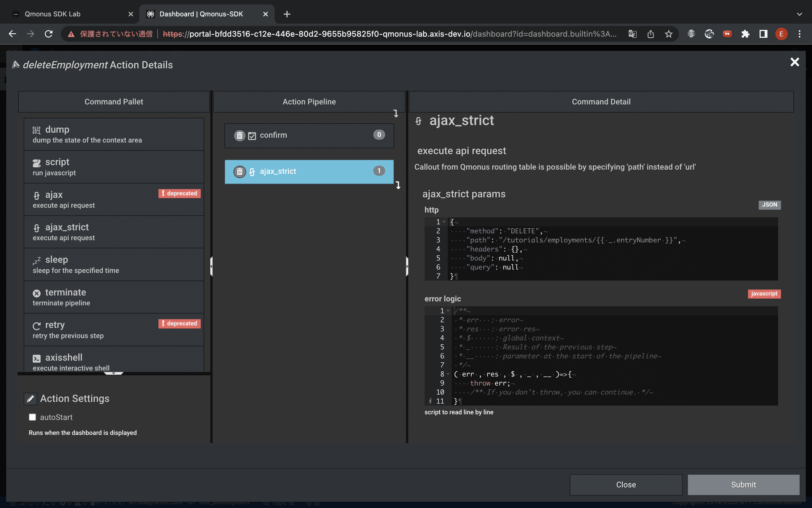Screen dimensions: 812x508
Task: Select the dump command icon
Action: click(37, 130)
